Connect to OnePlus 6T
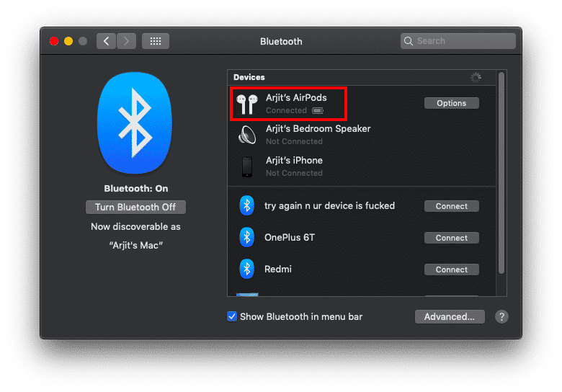The height and width of the screenshot is (392, 562). tap(451, 238)
